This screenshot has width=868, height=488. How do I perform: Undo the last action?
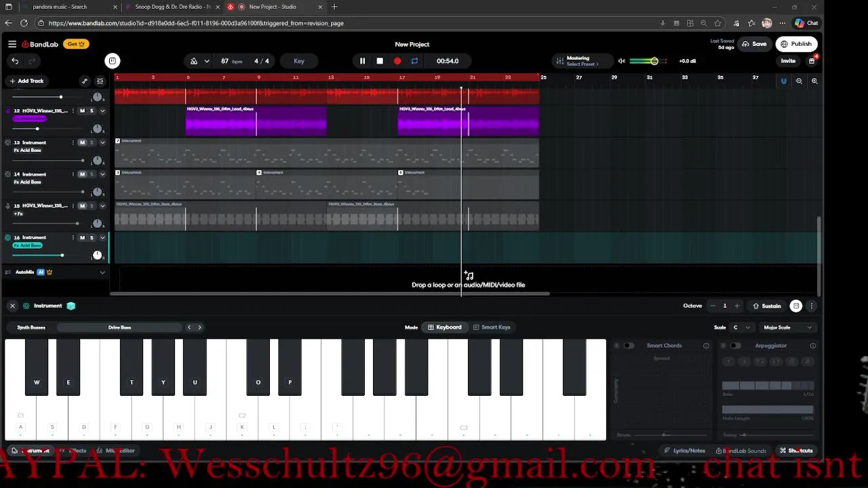coord(15,61)
